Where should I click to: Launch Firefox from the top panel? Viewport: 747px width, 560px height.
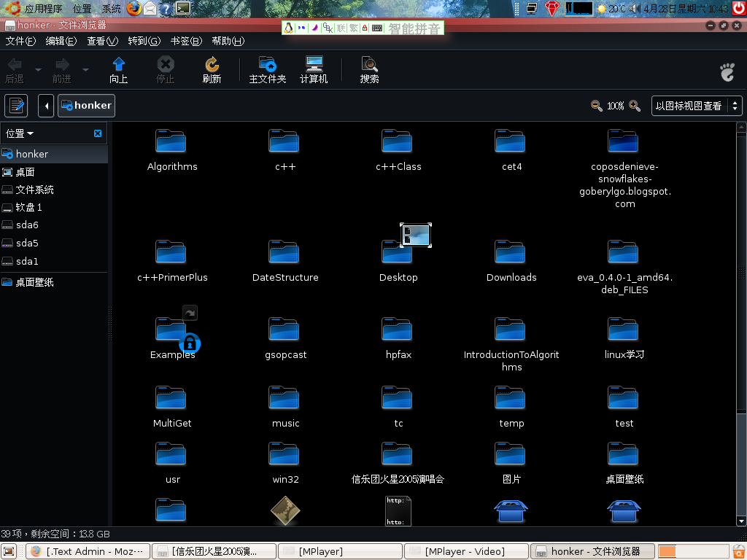click(x=134, y=9)
